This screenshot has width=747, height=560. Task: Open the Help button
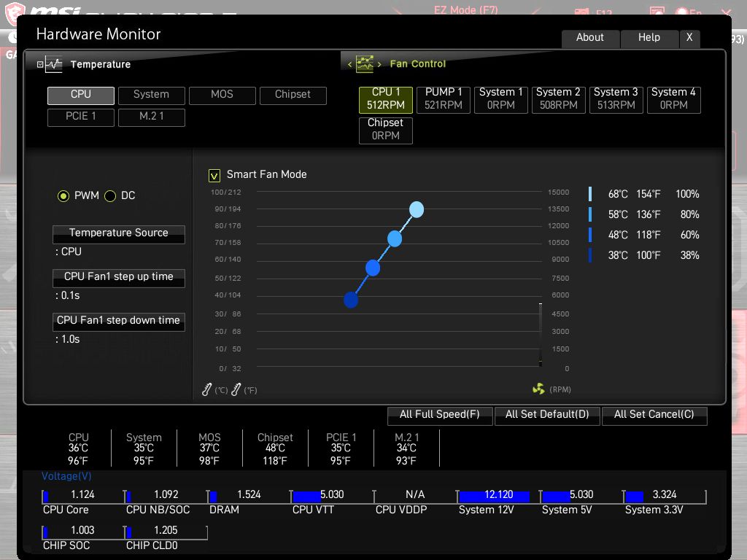649,38
